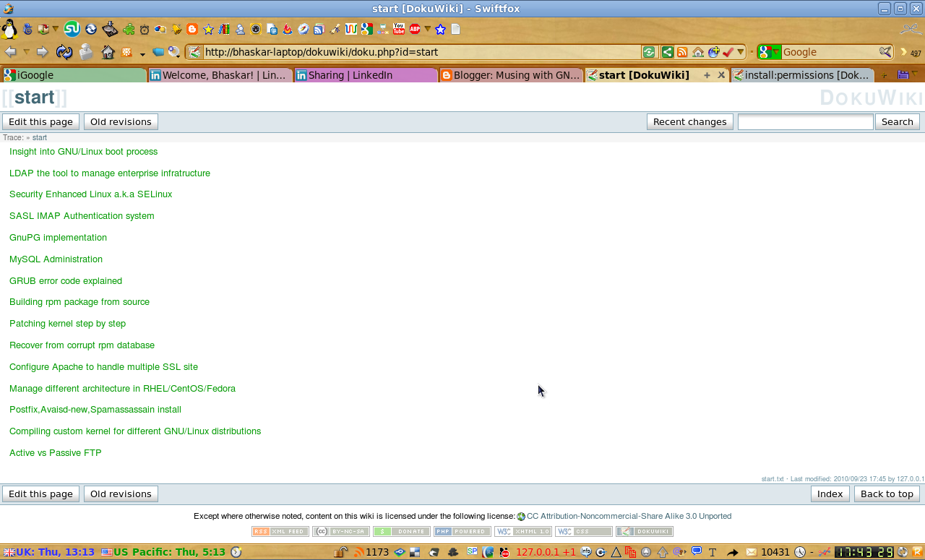Viewport: 925px width, 560px height.
Task: Click the mail envelope icon in status bar
Action: coord(752,552)
